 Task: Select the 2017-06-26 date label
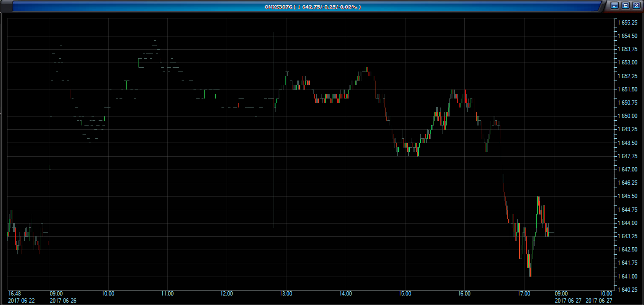(63, 300)
